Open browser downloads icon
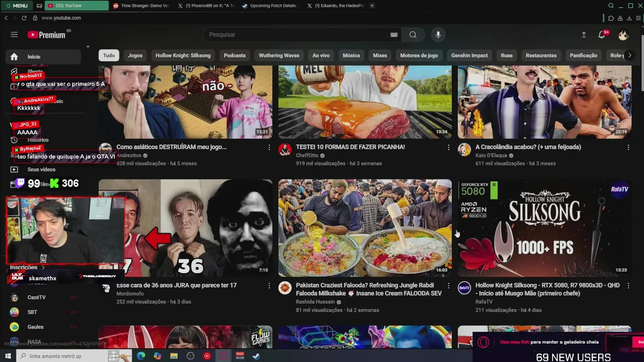The width and height of the screenshot is (644, 362). 629,18
